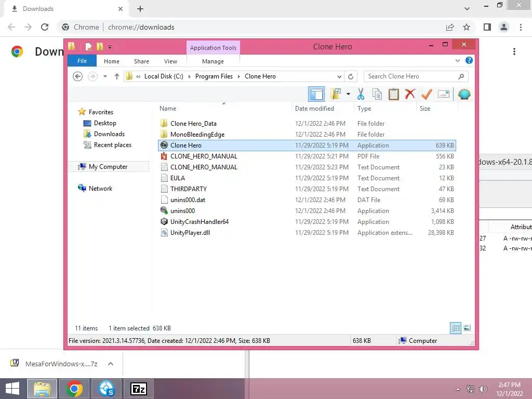Expand the arrow after Program Files breadcrumb
The image size is (532, 399).
click(x=238, y=76)
